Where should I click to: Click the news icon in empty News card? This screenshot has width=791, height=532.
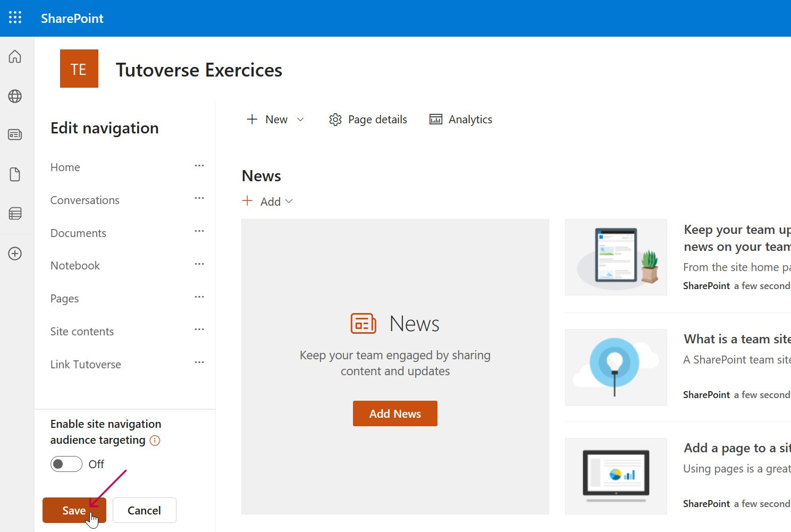tap(364, 323)
